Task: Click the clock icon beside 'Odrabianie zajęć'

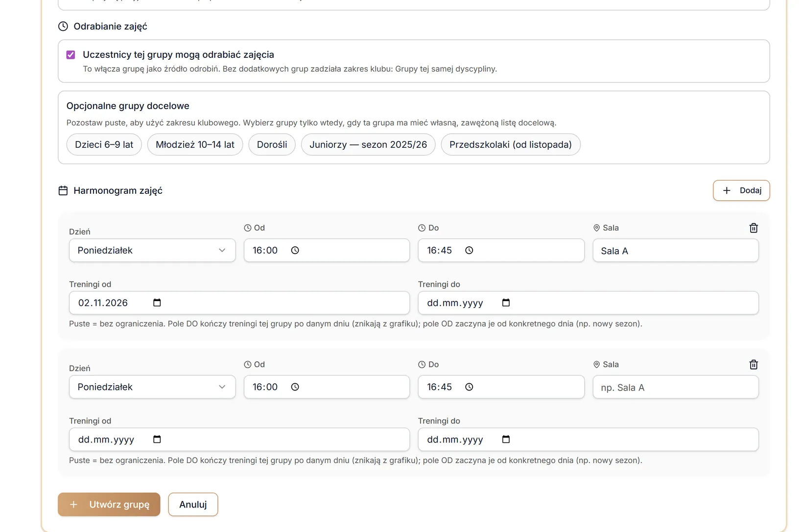Action: [63, 26]
